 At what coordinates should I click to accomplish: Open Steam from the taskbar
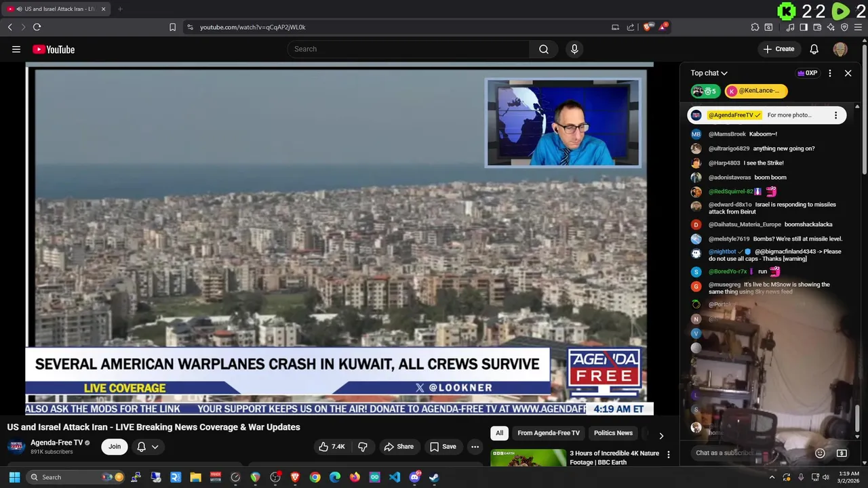coord(434,477)
